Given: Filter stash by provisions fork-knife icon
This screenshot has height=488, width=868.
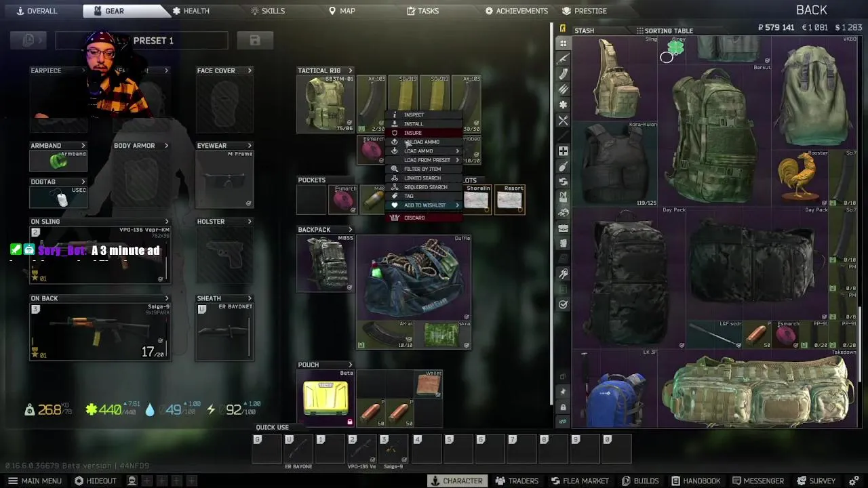Looking at the screenshot, I should [563, 121].
